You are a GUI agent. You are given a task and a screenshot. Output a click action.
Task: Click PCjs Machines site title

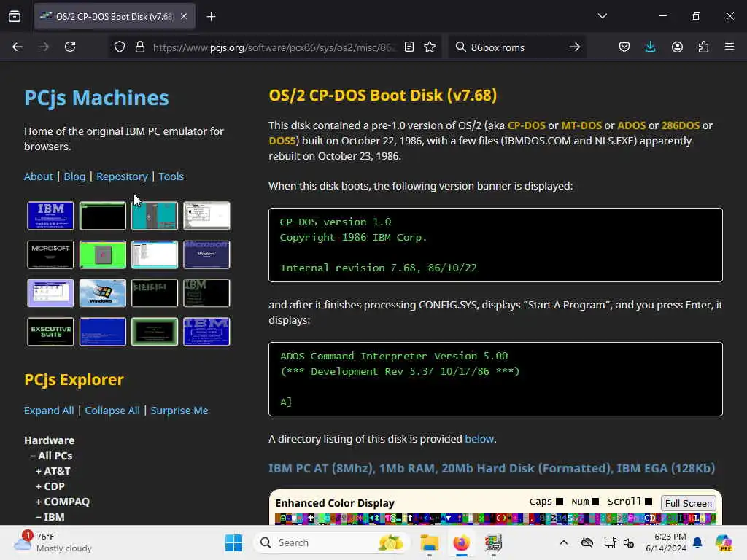(x=96, y=98)
